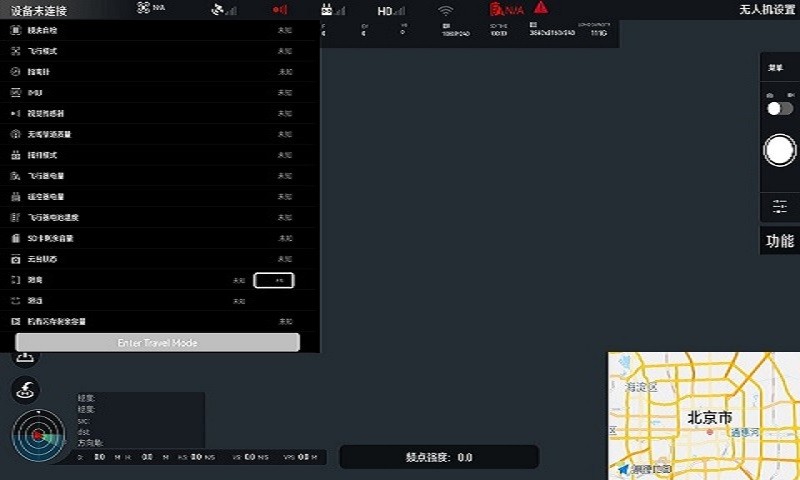Open the 功能 functions button
The height and width of the screenshot is (480, 800).
tap(780, 241)
